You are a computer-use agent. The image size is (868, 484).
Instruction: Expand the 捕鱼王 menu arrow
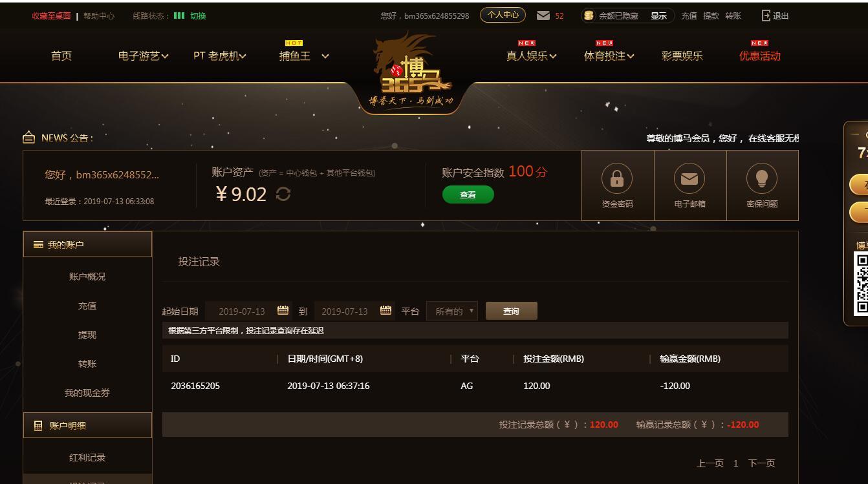pos(325,56)
